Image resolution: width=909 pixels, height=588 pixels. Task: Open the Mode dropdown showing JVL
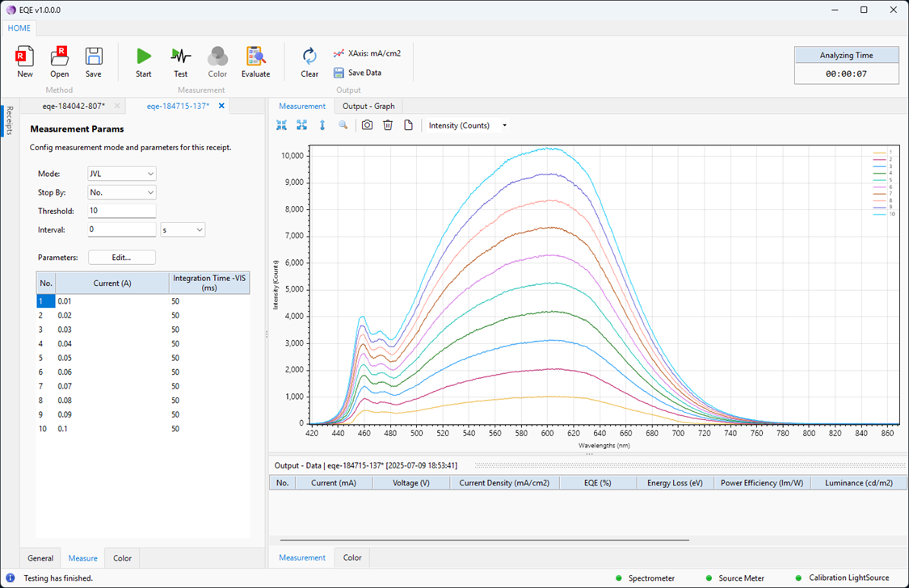(x=121, y=174)
